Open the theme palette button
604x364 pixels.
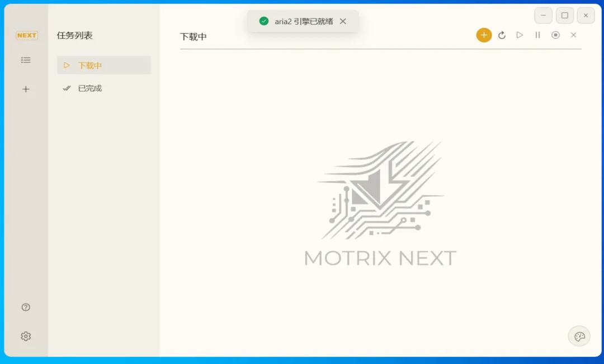click(579, 336)
